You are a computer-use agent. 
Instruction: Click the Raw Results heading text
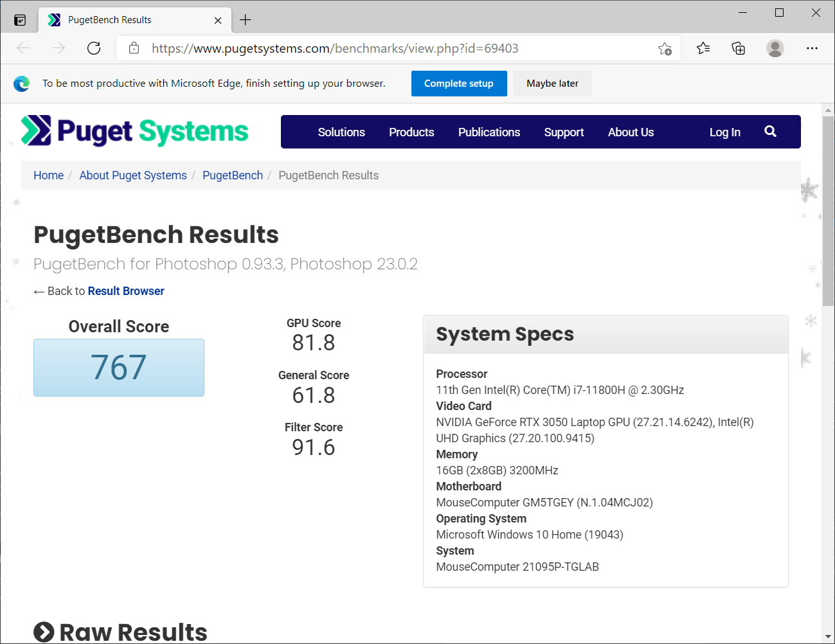[x=133, y=632]
